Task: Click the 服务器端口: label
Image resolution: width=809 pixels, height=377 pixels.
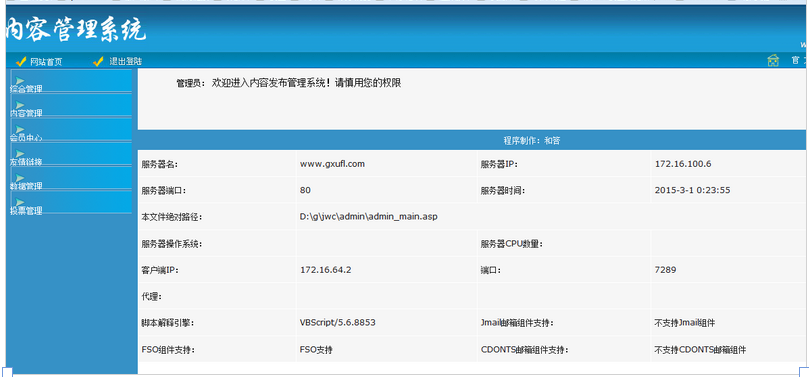Action: pos(164,191)
